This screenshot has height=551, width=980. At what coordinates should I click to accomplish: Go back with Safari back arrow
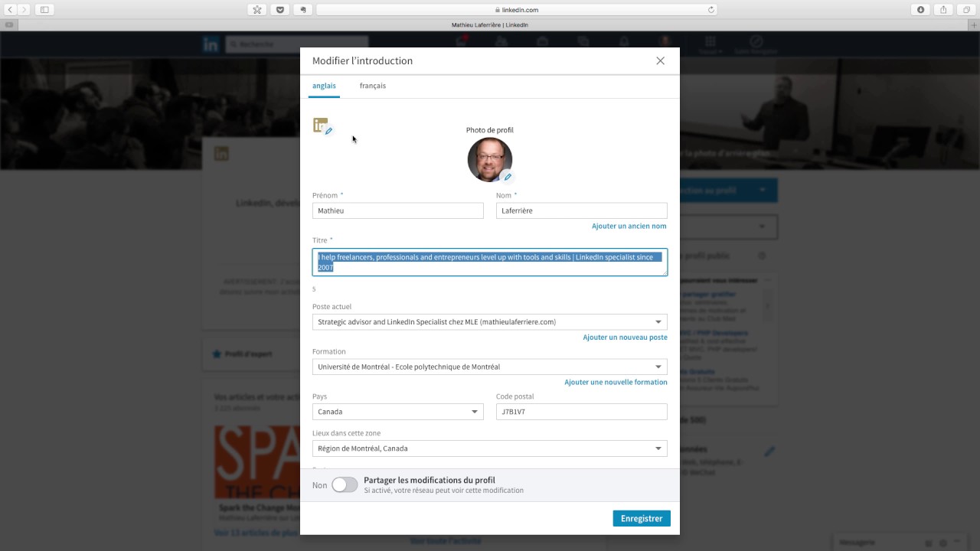click(x=11, y=10)
